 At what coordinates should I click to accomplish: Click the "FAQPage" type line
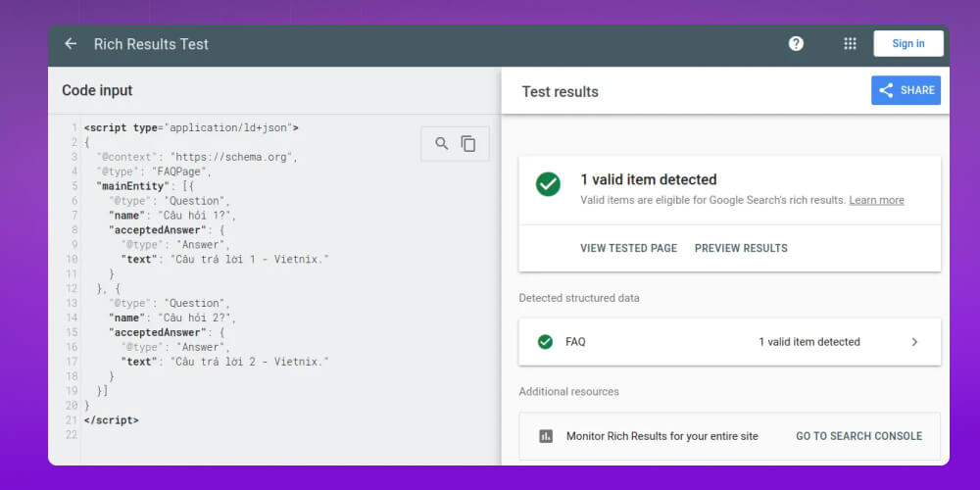(154, 171)
